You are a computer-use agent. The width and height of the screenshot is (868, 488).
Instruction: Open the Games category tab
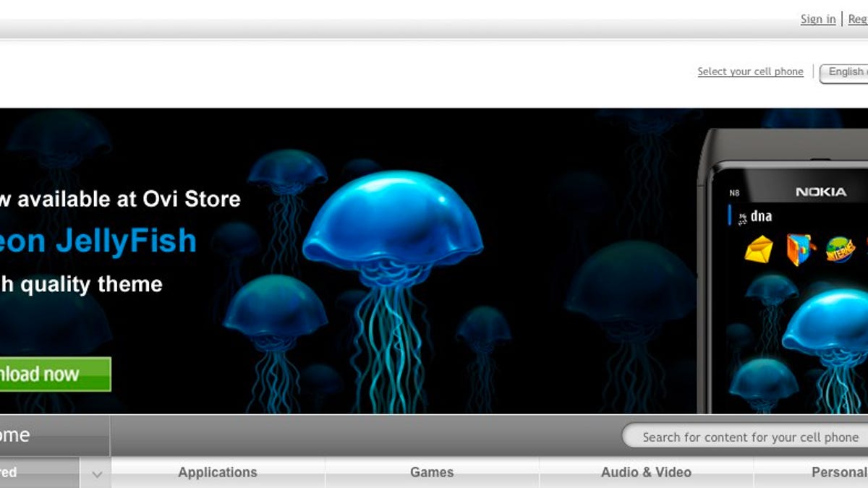(x=431, y=472)
